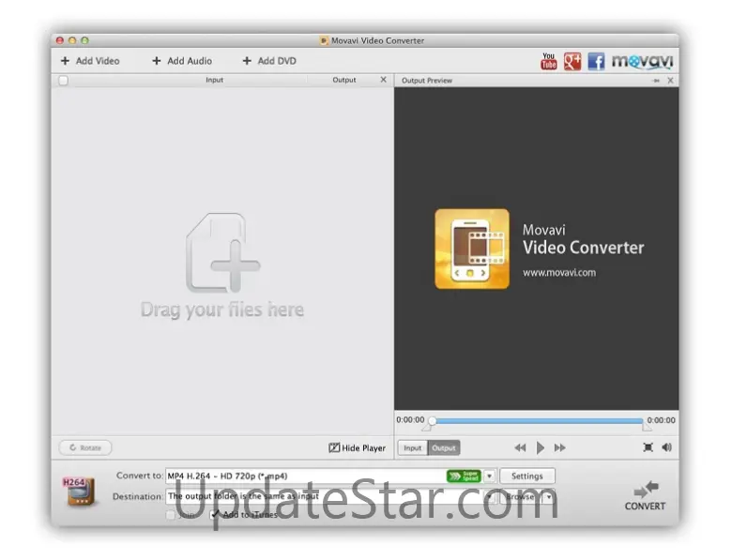Click the Movavi logo
This screenshot has height=560, width=732.
642,62
